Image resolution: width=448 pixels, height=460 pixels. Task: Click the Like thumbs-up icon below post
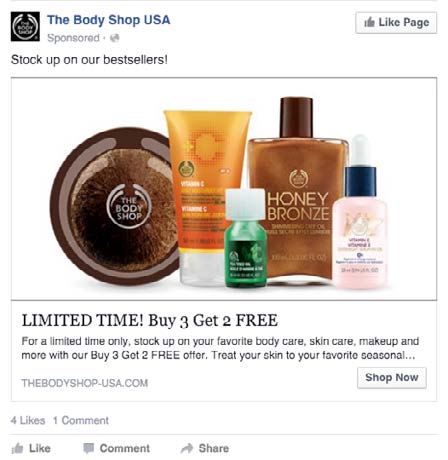(17, 448)
